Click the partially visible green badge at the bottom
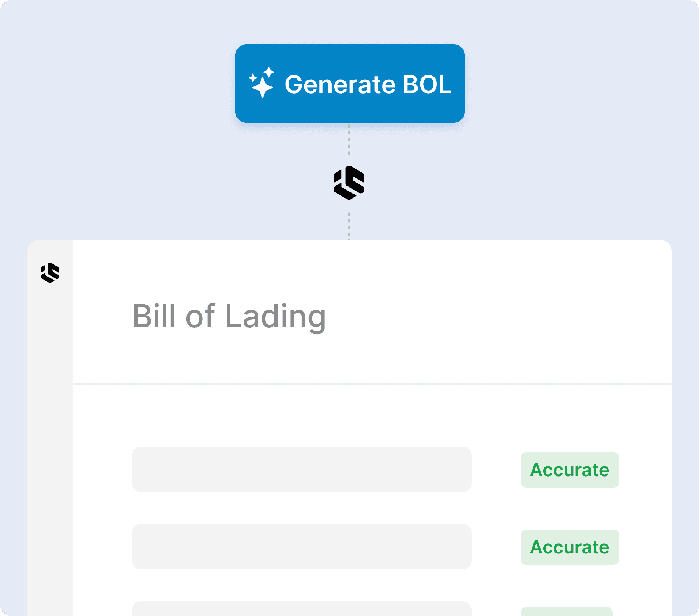Viewport: 699px width, 616px height. click(566, 611)
